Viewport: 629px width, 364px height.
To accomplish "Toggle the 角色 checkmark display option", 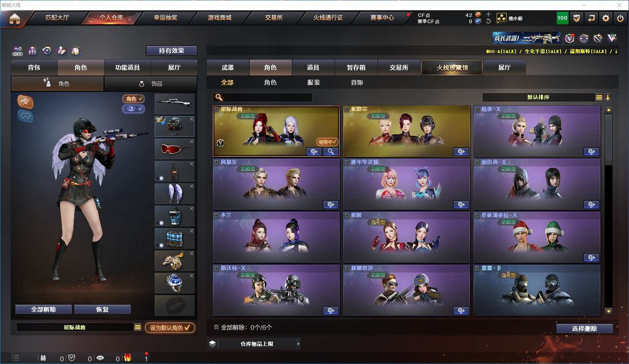I will (133, 99).
